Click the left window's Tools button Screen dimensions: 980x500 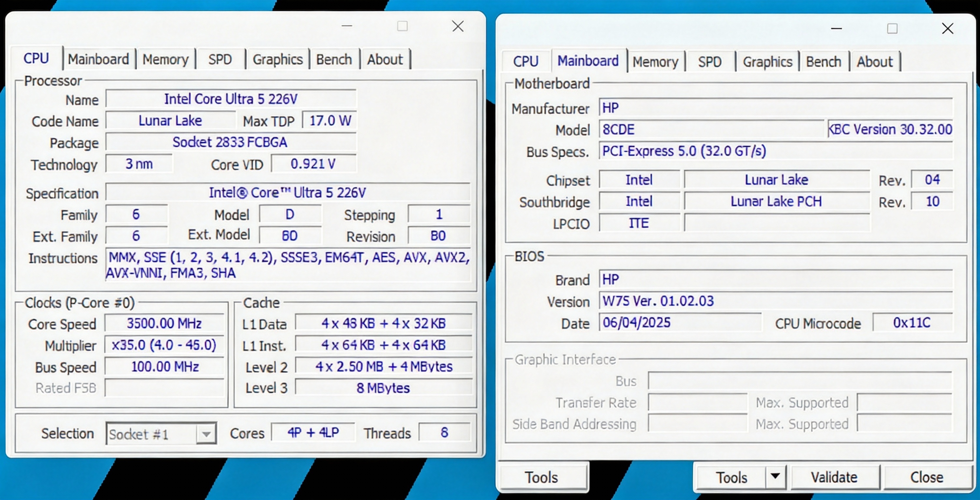click(541, 477)
